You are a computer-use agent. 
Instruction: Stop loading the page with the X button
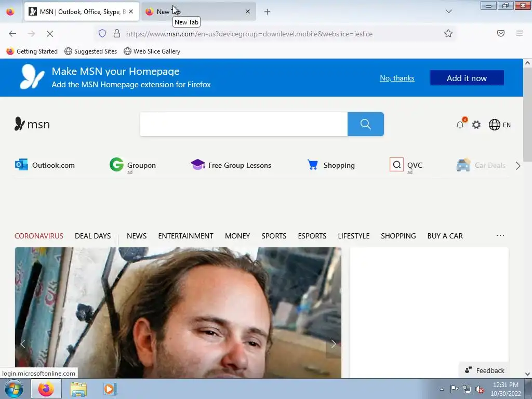[50, 34]
